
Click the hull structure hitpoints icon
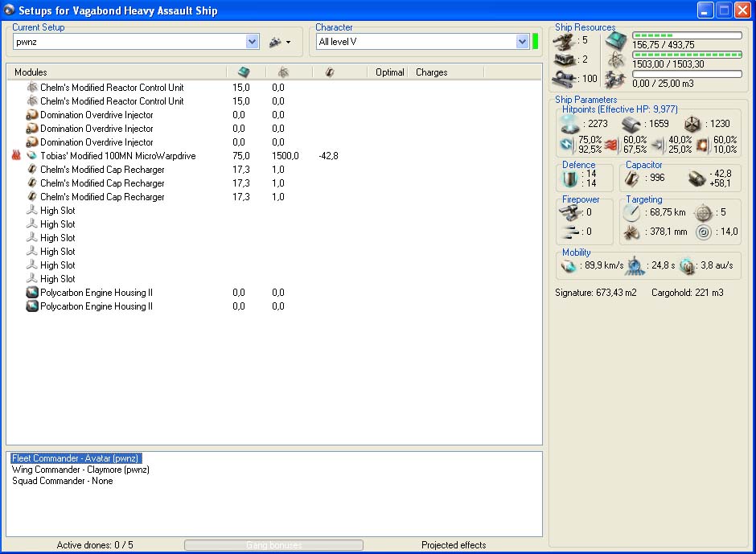pyautogui.click(x=692, y=125)
